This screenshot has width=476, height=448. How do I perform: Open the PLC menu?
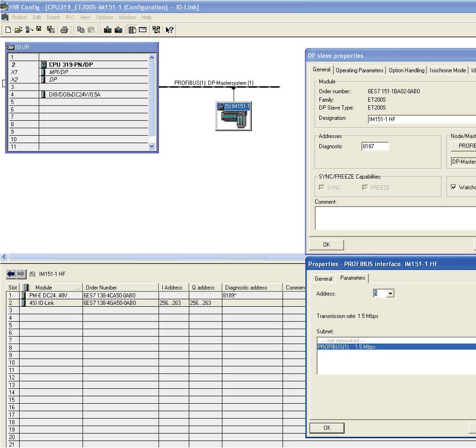click(70, 17)
